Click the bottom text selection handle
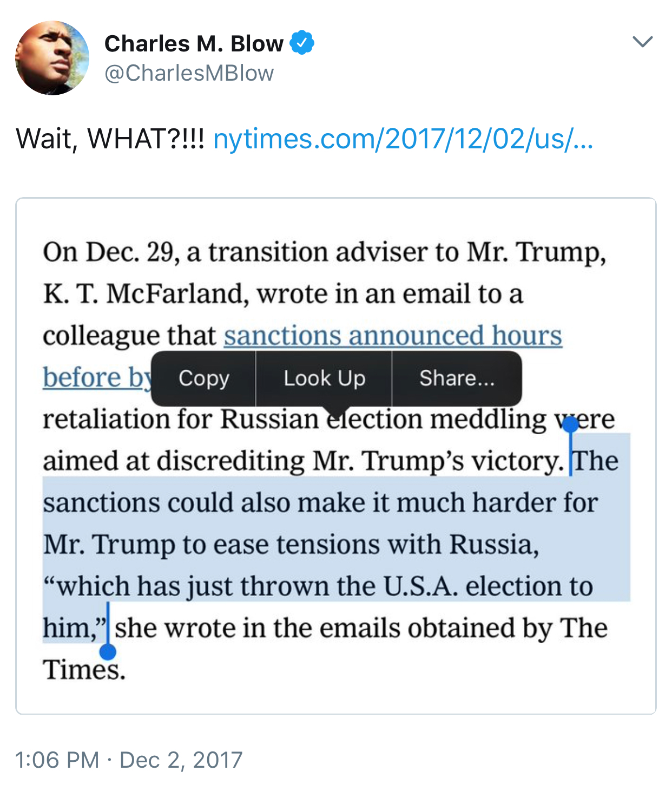This screenshot has width=672, height=791. tap(108, 651)
